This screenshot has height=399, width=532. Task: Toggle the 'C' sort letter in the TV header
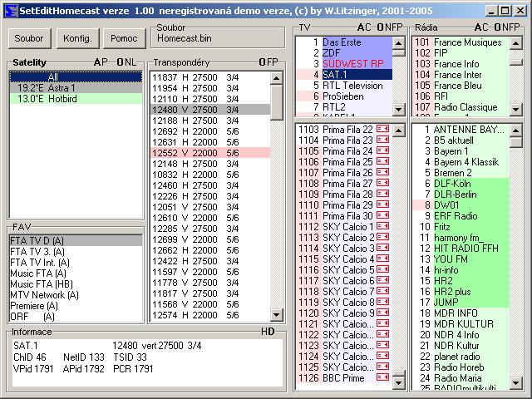coord(368,27)
